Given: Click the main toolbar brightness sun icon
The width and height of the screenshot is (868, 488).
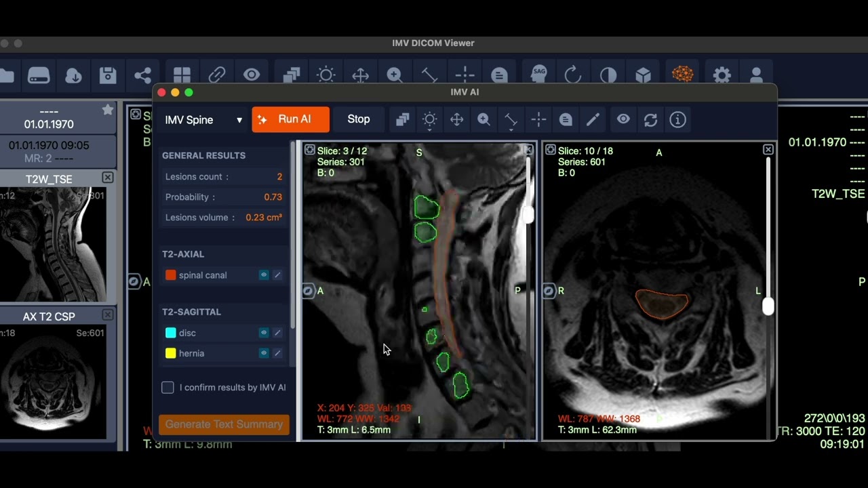Looking at the screenshot, I should pyautogui.click(x=325, y=75).
